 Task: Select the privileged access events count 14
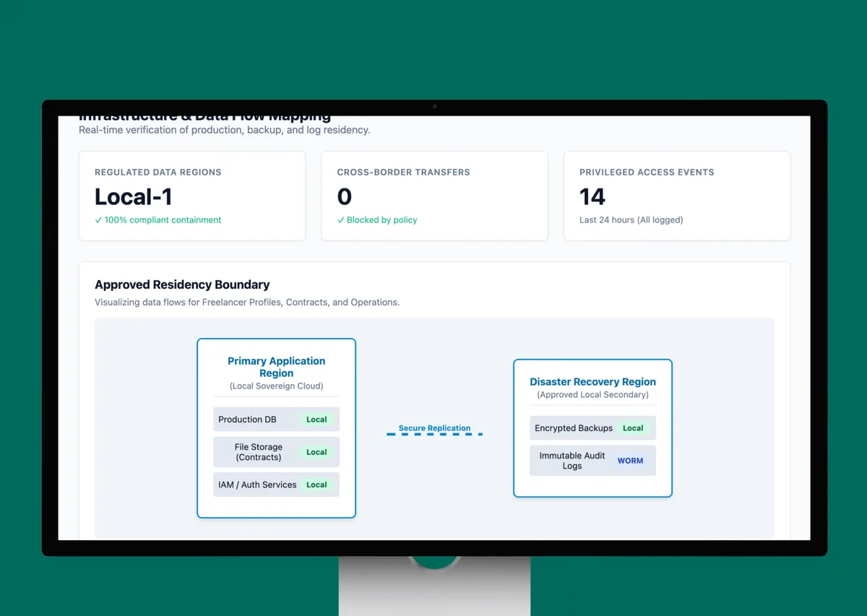click(x=592, y=196)
